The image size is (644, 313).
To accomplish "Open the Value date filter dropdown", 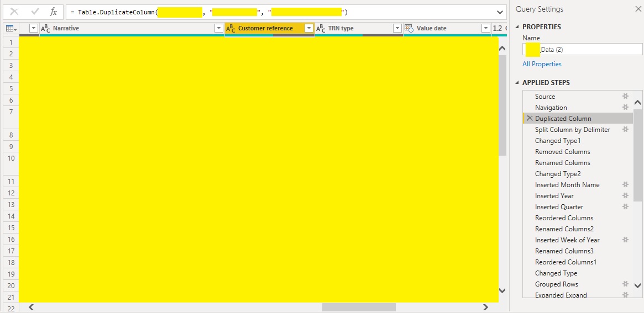I will pyautogui.click(x=486, y=28).
